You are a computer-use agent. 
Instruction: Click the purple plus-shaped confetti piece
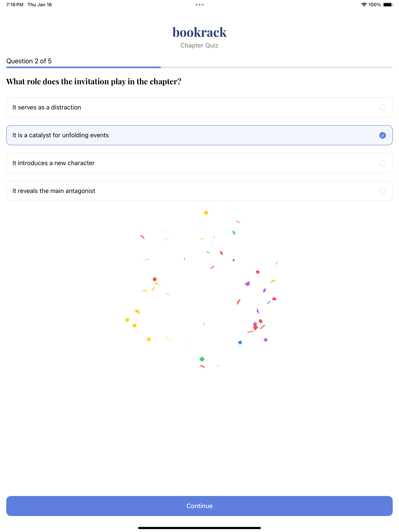265,340
